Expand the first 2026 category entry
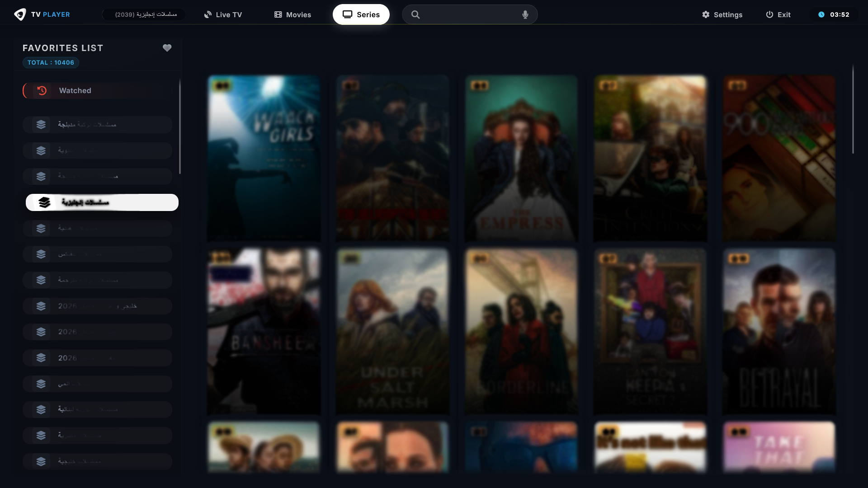 (x=97, y=306)
